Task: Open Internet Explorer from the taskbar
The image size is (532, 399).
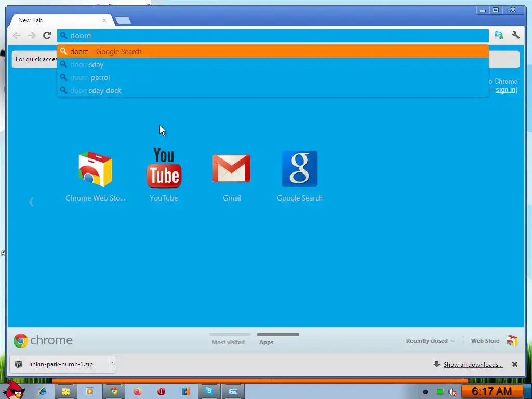Action: point(43,391)
